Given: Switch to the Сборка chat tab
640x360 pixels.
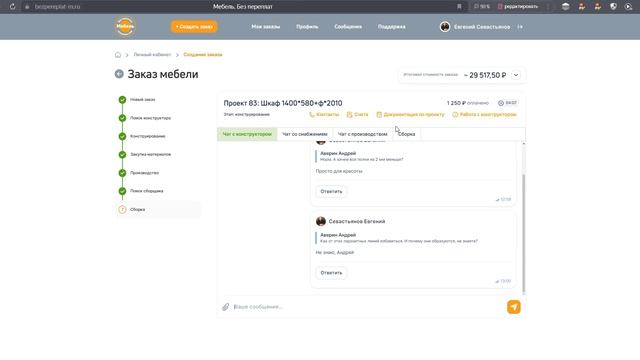Looking at the screenshot, I should 407,134.
